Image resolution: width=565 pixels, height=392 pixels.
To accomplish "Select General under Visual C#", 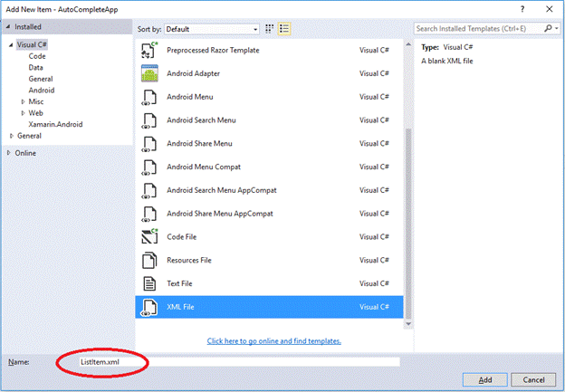I will point(41,79).
